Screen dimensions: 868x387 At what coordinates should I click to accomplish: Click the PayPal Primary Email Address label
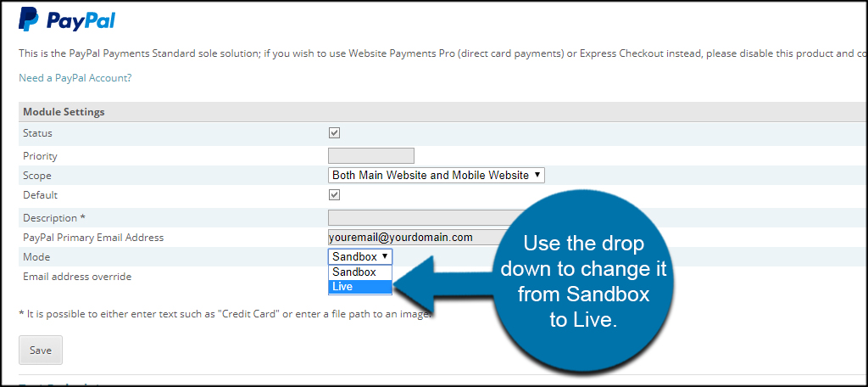tap(93, 238)
